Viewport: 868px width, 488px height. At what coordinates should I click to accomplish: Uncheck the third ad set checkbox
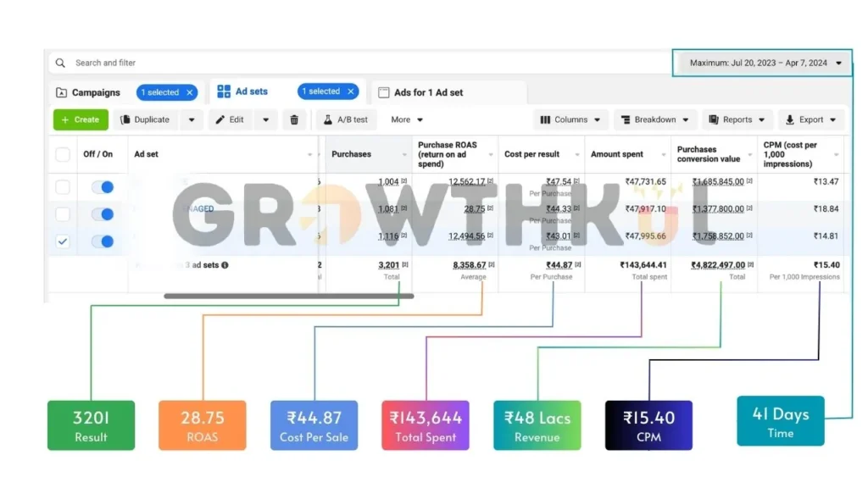(x=63, y=241)
